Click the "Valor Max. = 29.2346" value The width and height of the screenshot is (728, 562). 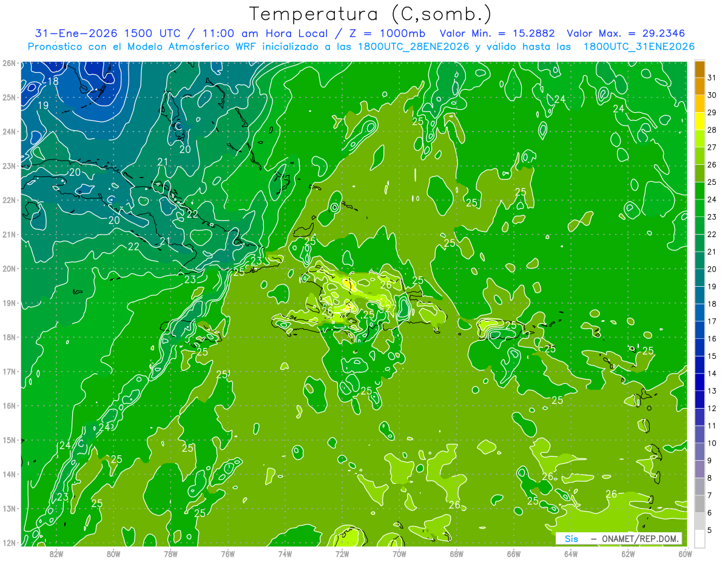tap(626, 33)
